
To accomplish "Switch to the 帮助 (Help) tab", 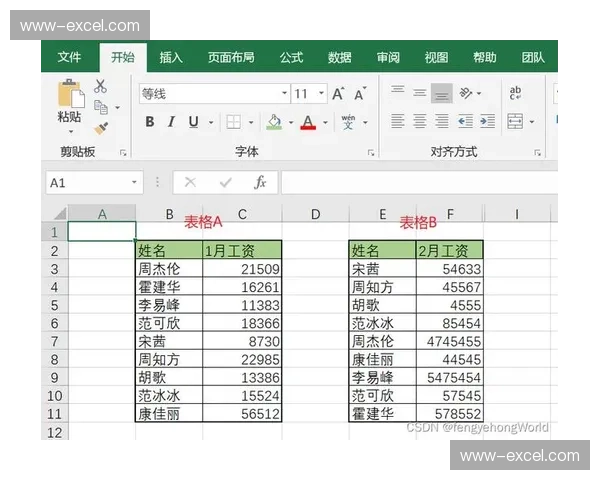I will [484, 57].
